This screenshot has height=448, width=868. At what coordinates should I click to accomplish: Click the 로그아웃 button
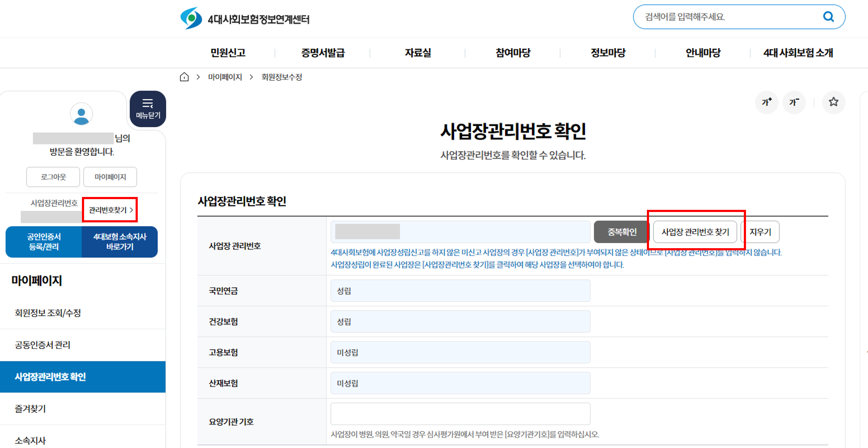click(53, 177)
